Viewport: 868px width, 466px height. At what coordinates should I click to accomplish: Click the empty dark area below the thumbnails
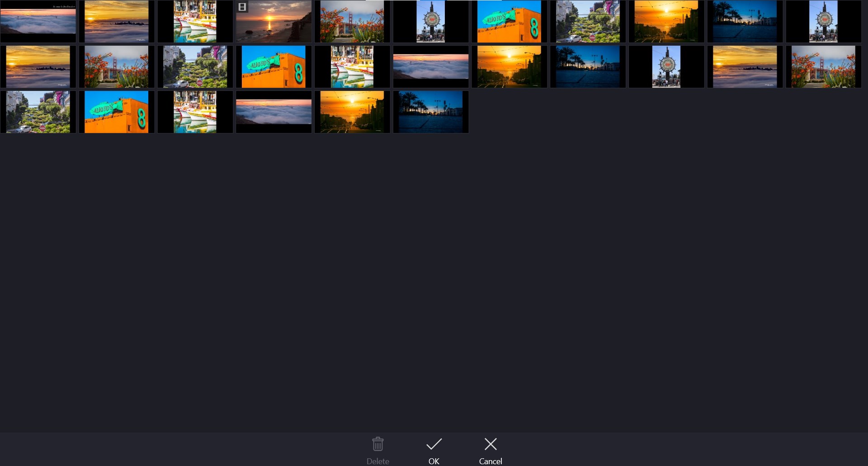click(x=434, y=271)
